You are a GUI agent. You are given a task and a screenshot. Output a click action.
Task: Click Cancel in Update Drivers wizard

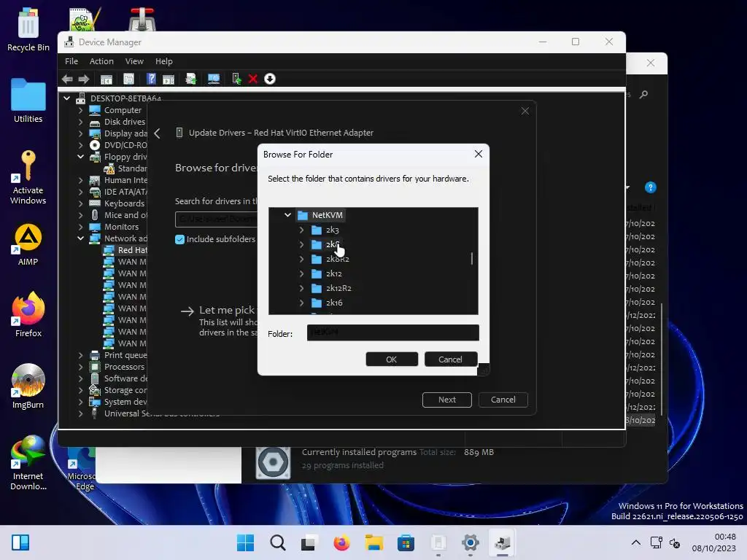tap(503, 400)
